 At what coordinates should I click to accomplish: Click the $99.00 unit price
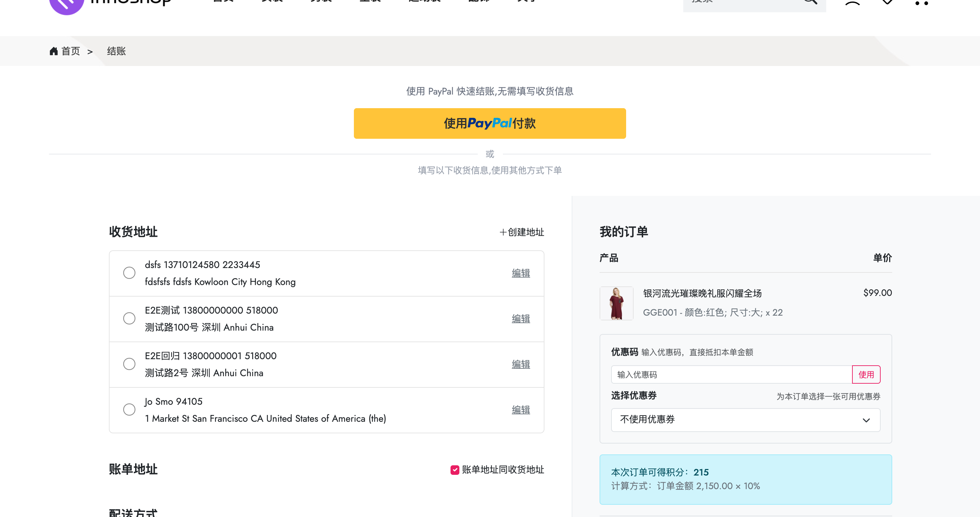877,293
